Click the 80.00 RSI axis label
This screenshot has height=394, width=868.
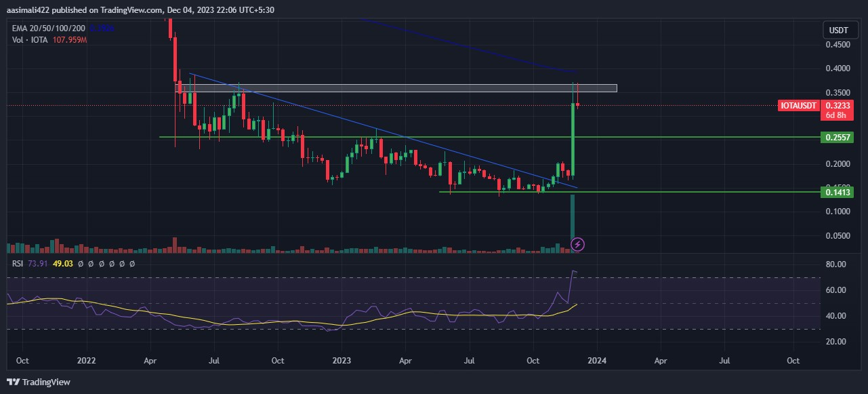pyautogui.click(x=837, y=264)
